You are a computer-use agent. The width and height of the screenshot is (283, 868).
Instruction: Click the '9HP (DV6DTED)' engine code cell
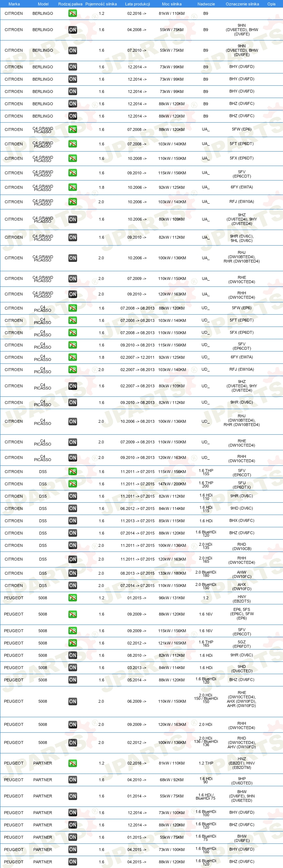coord(242,781)
